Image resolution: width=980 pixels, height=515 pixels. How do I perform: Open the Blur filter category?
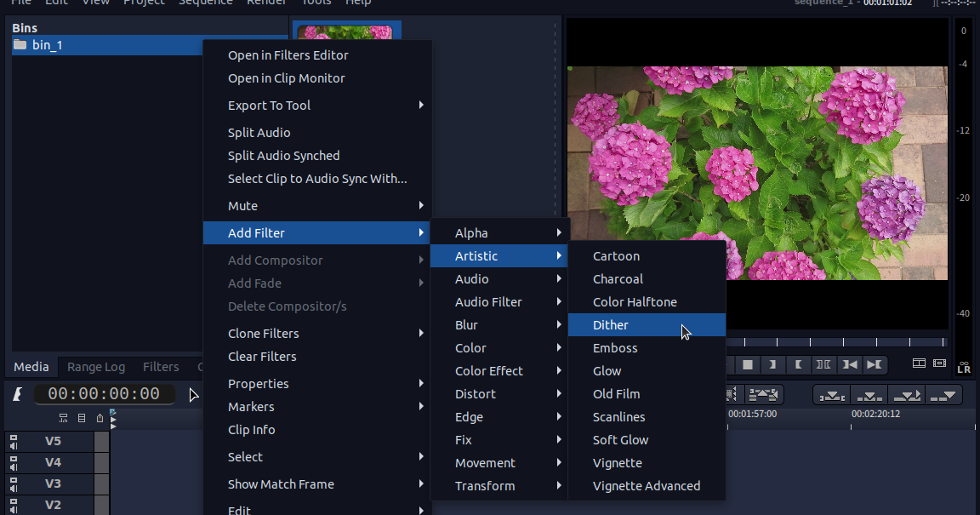(499, 325)
